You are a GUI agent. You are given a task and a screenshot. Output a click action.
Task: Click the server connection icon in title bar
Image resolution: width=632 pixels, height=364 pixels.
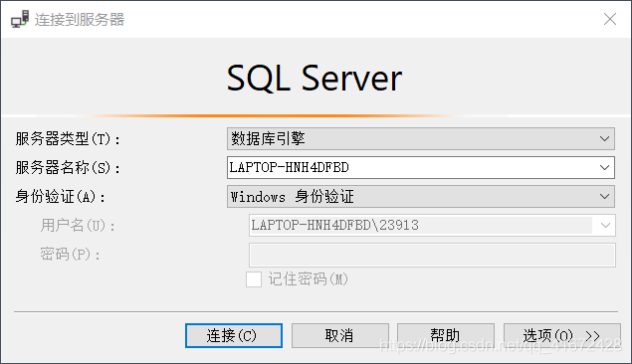click(x=20, y=19)
